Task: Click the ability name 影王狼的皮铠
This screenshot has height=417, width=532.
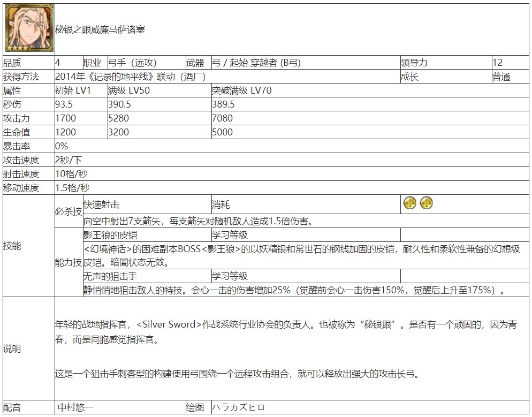Action: [x=111, y=235]
